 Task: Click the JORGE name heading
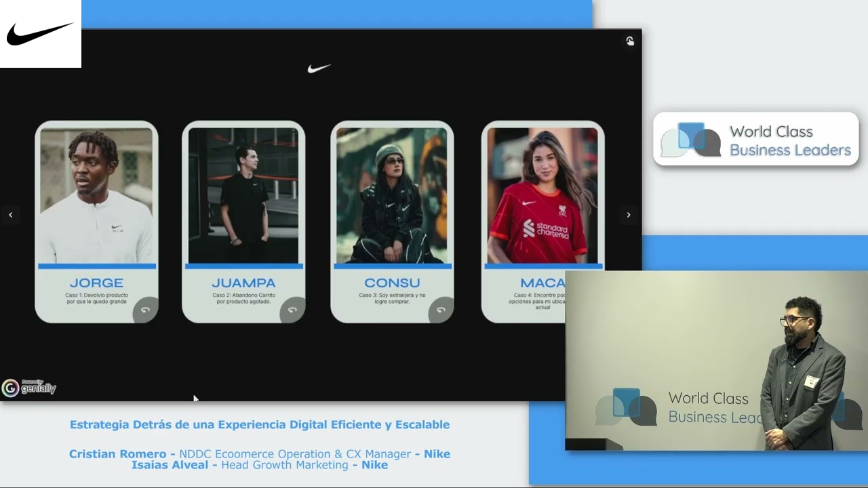[x=96, y=283]
